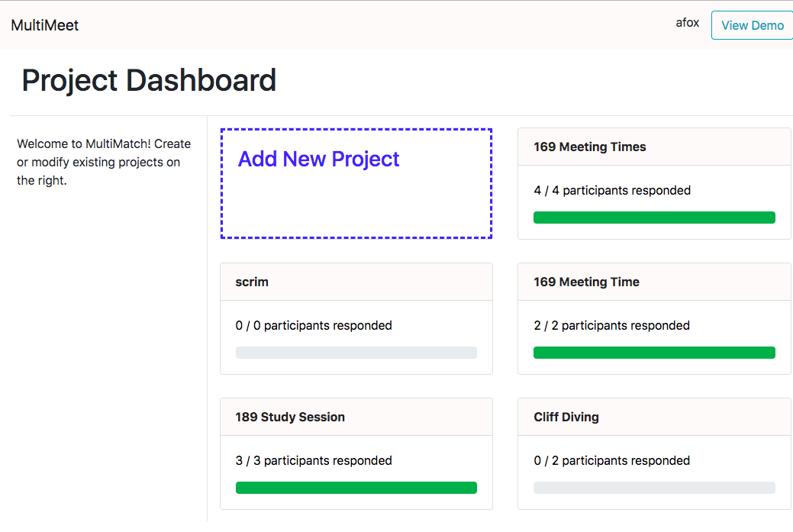Click the Project Dashboard page heading

tap(149, 80)
